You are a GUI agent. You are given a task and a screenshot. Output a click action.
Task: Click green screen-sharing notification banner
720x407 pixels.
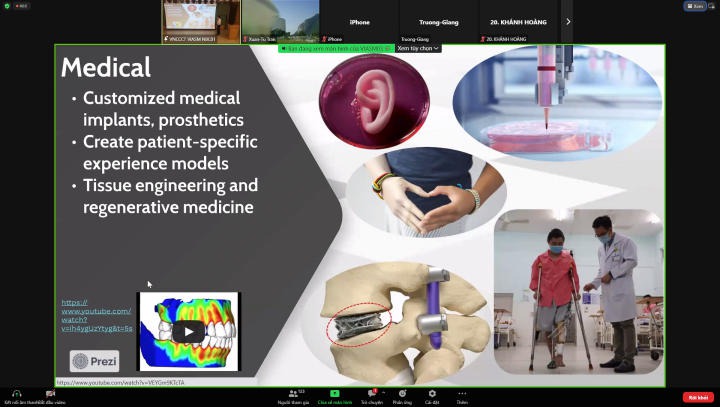(x=336, y=48)
